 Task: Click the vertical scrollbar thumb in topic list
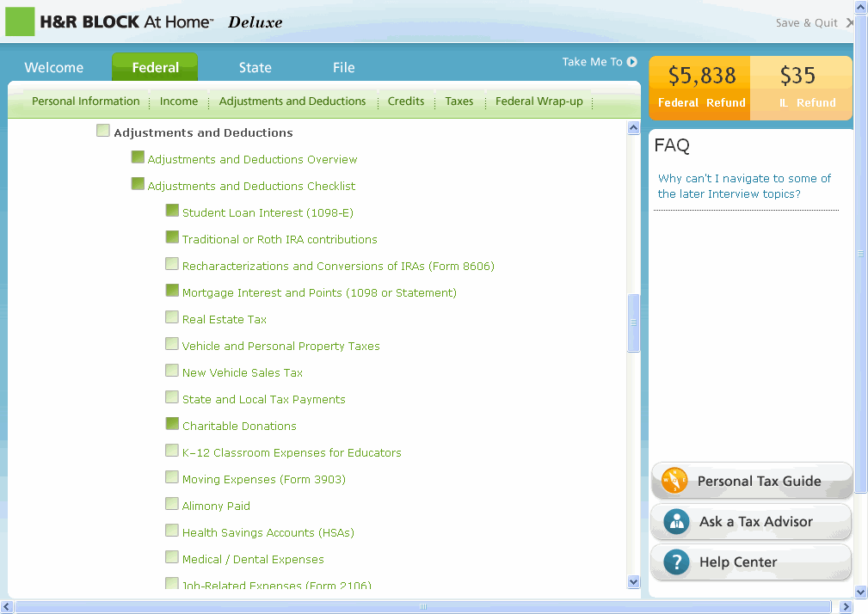634,323
